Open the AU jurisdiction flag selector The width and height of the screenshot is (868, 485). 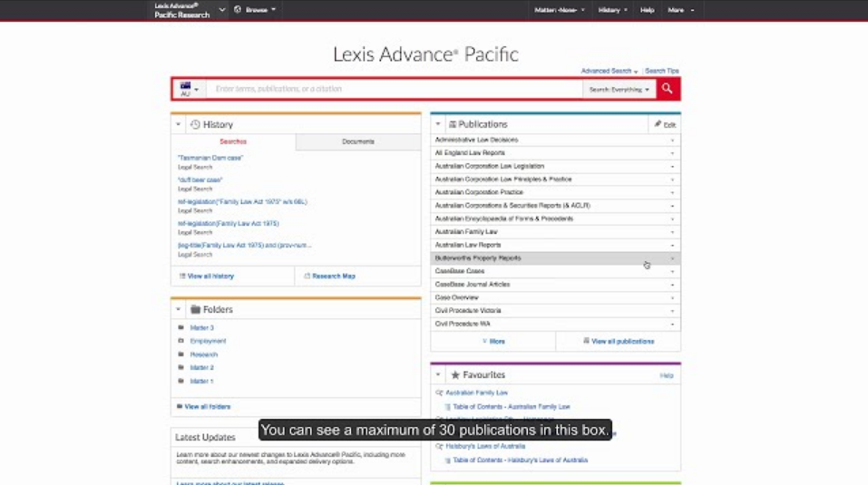[x=189, y=89]
